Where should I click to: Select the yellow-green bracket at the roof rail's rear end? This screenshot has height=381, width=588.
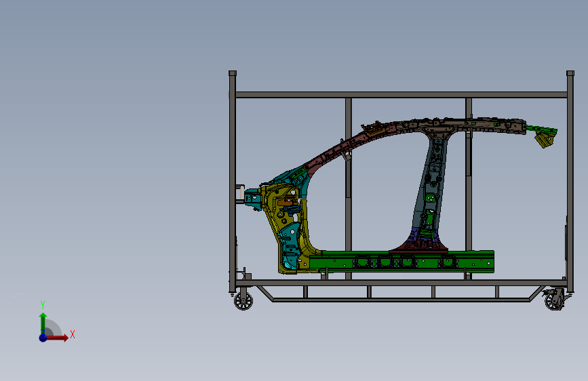point(546,140)
